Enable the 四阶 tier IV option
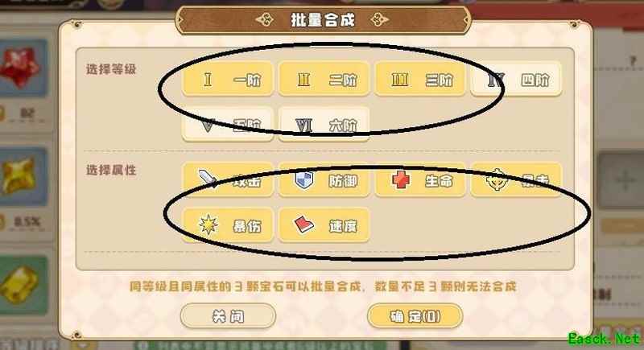 tap(516, 79)
